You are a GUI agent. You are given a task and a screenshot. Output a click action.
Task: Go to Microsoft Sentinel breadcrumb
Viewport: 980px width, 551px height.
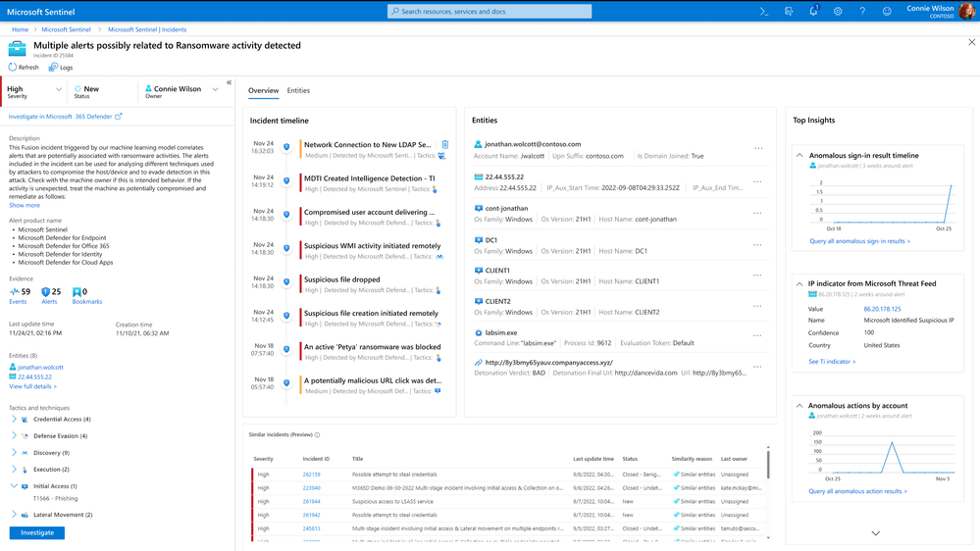click(67, 29)
